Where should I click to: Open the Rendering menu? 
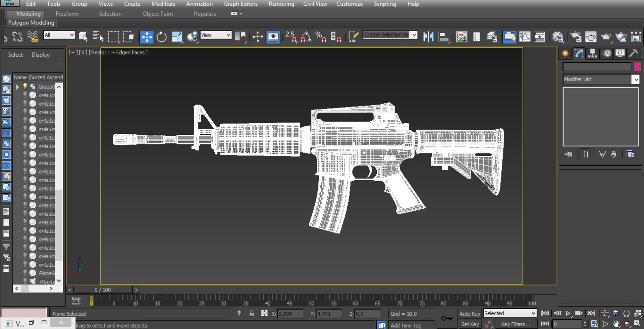[x=281, y=4]
